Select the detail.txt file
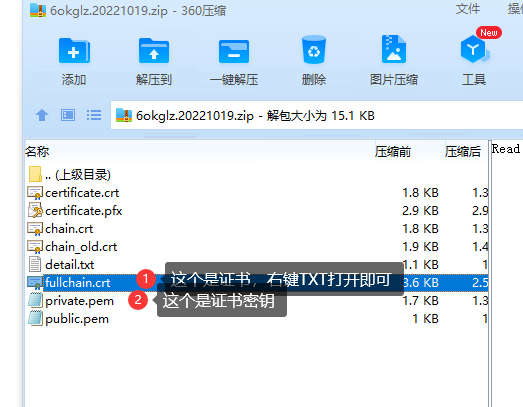This screenshot has height=407, width=523. [x=61, y=265]
